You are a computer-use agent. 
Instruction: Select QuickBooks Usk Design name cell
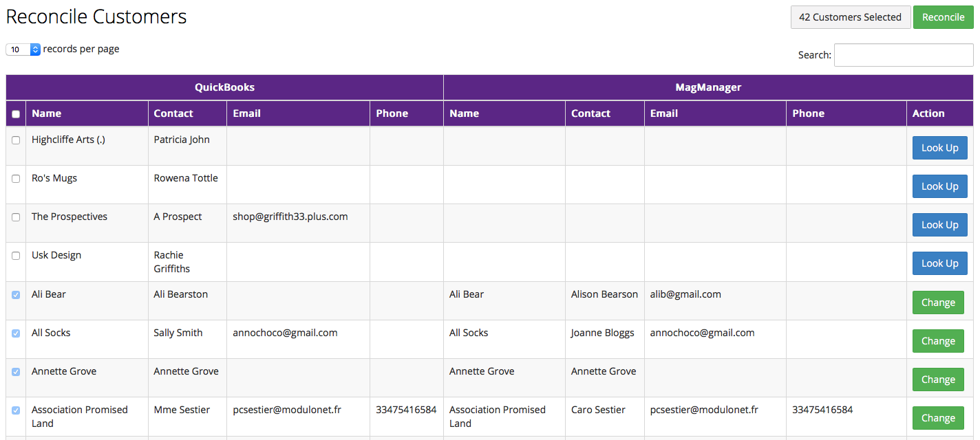[87, 262]
